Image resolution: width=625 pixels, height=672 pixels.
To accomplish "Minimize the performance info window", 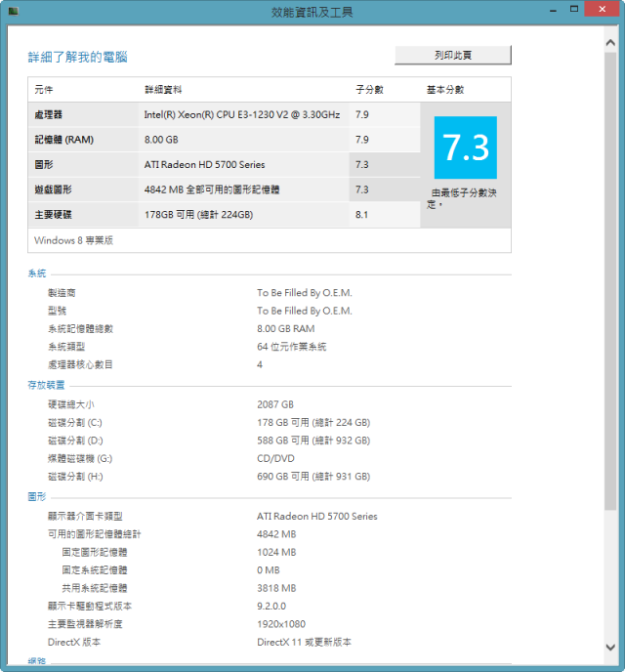I will point(553,10).
